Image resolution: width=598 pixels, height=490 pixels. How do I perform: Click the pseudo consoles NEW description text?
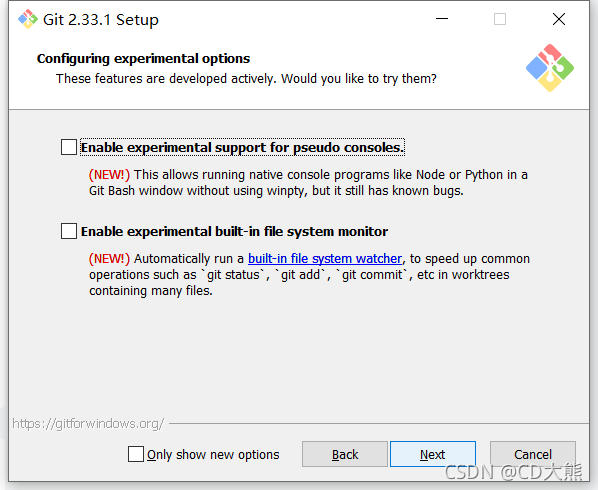coord(308,183)
